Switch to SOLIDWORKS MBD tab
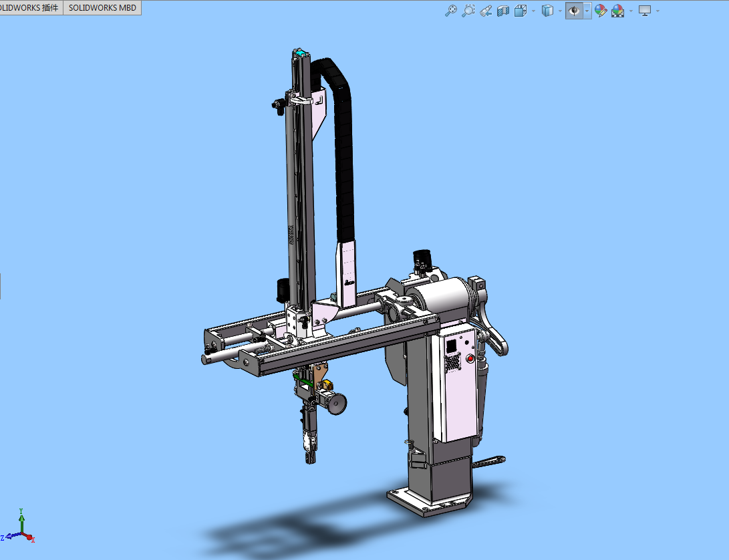This screenshot has height=560, width=729. [102, 8]
